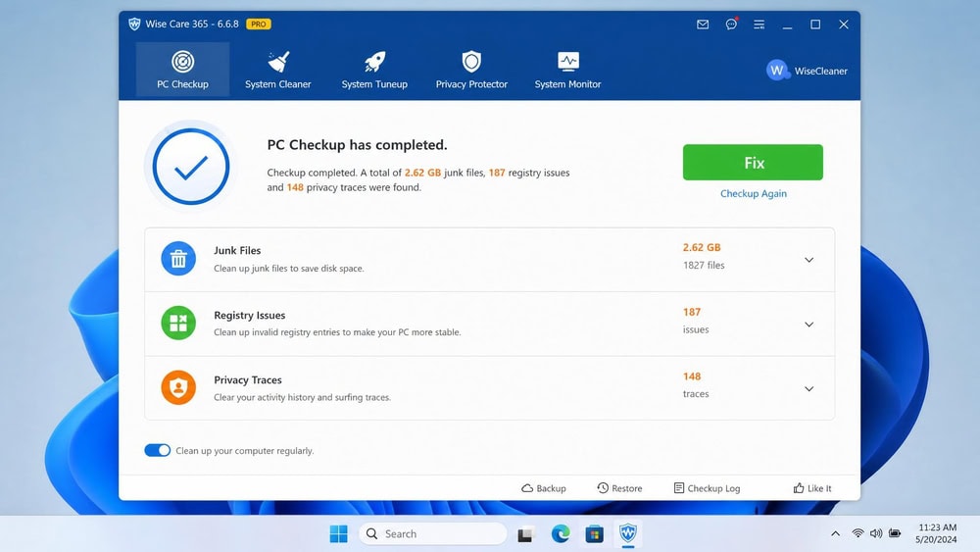Viewport: 980px width, 552px height.
Task: Open the System Monitor tab
Action: tap(567, 70)
